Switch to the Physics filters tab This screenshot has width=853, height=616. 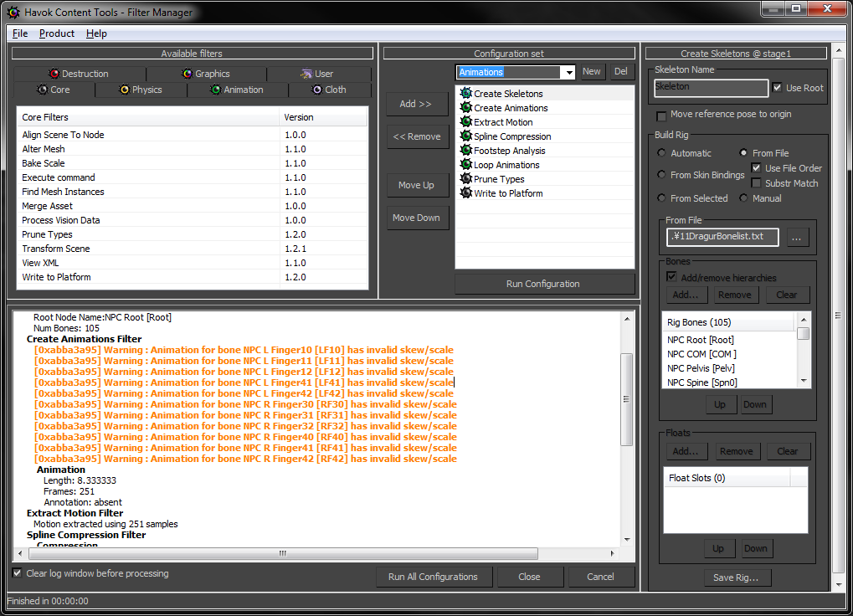coord(141,90)
